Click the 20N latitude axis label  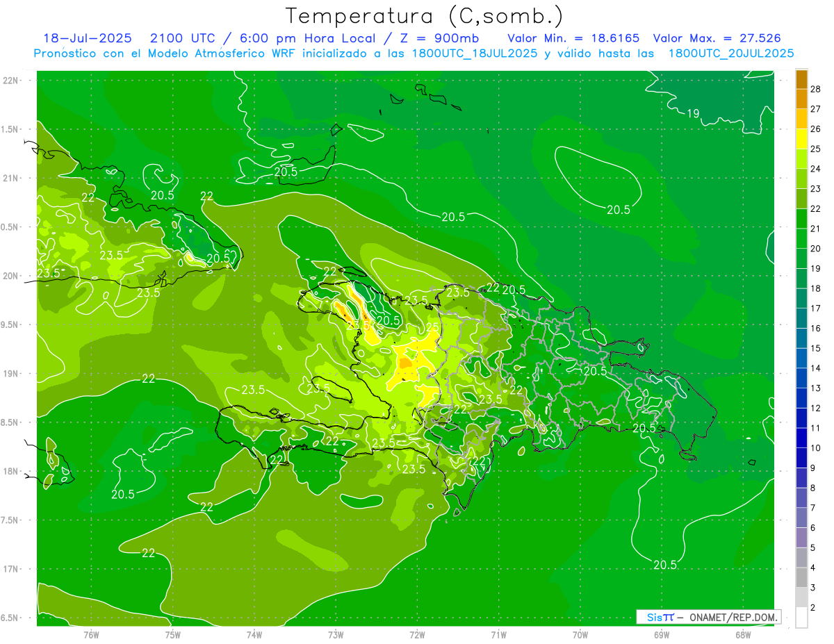point(10,276)
